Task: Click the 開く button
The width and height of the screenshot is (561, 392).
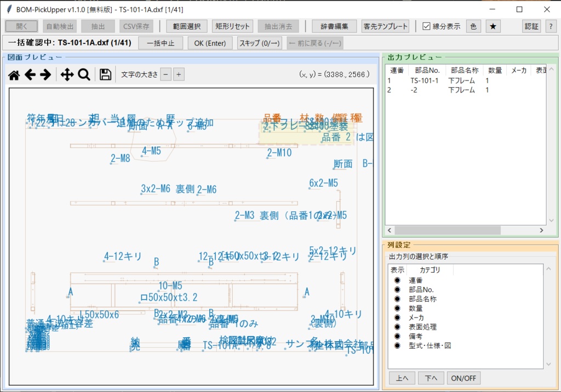Action: click(21, 26)
